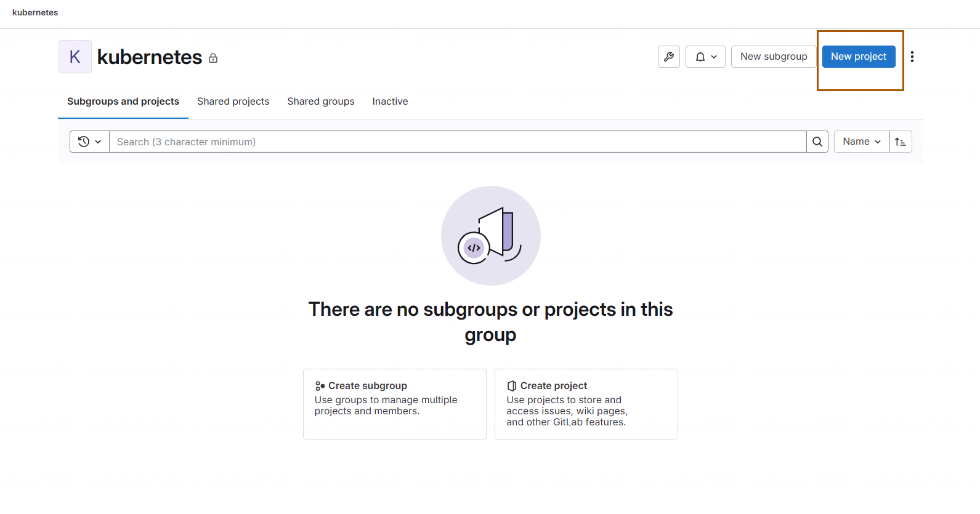Image resolution: width=980 pixels, height=514 pixels.
Task: Open the Inactive tab
Action: point(390,102)
